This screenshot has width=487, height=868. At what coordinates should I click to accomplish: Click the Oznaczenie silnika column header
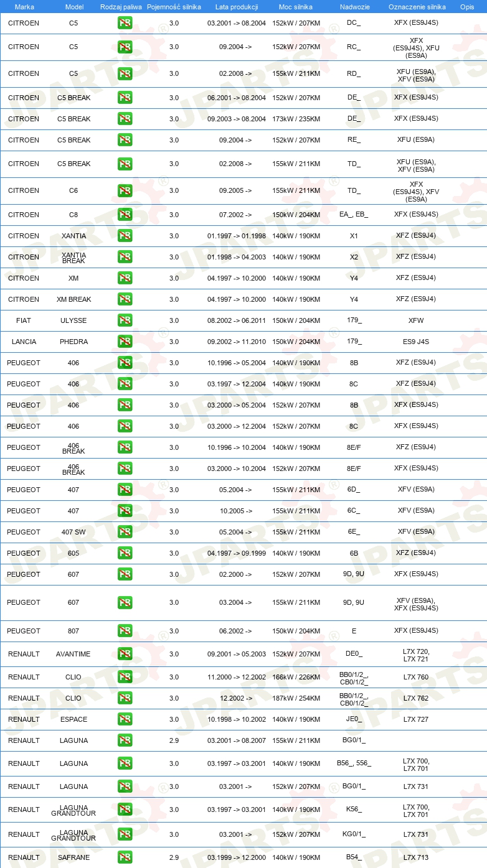[417, 7]
